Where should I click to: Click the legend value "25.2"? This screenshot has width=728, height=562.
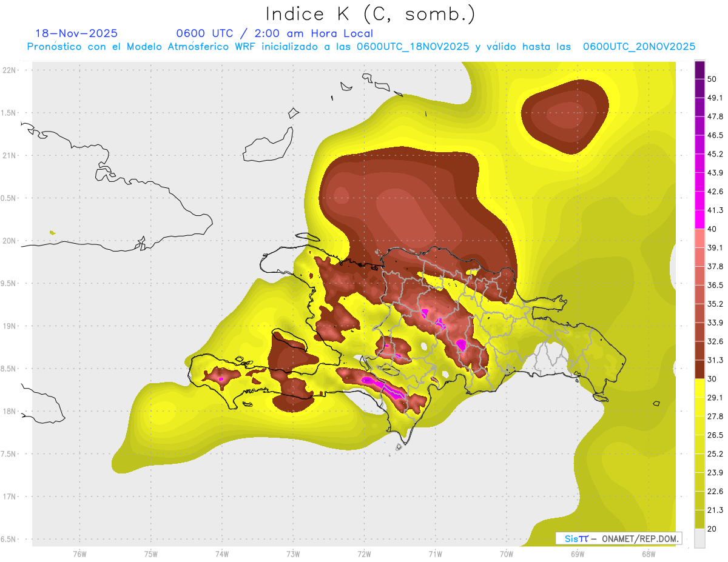(716, 454)
